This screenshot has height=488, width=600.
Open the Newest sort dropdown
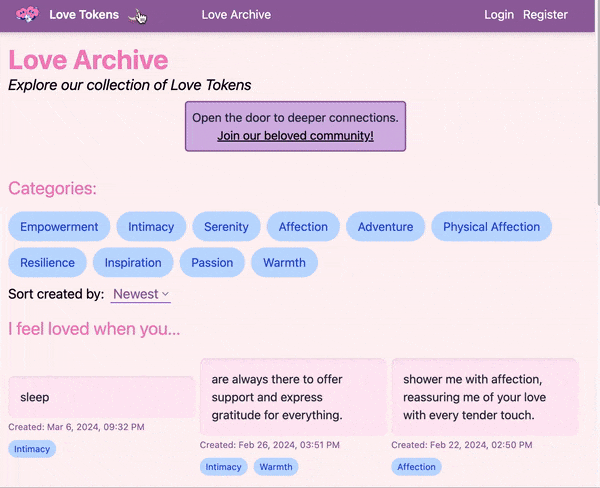coord(140,294)
